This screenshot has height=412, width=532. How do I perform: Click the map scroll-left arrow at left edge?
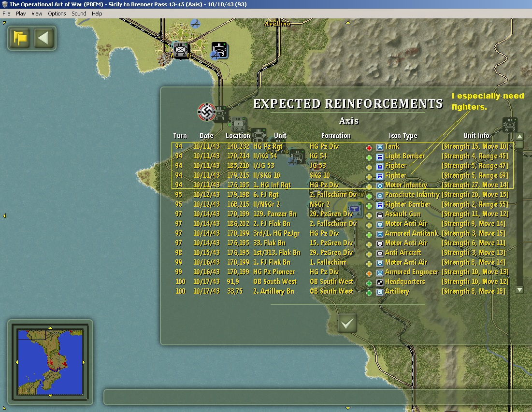pos(4,216)
